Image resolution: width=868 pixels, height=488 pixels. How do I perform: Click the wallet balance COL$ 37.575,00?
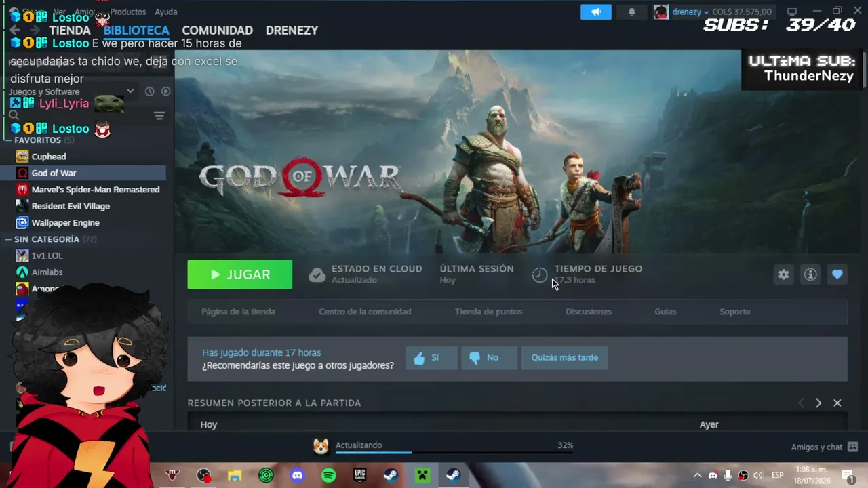pyautogui.click(x=742, y=12)
